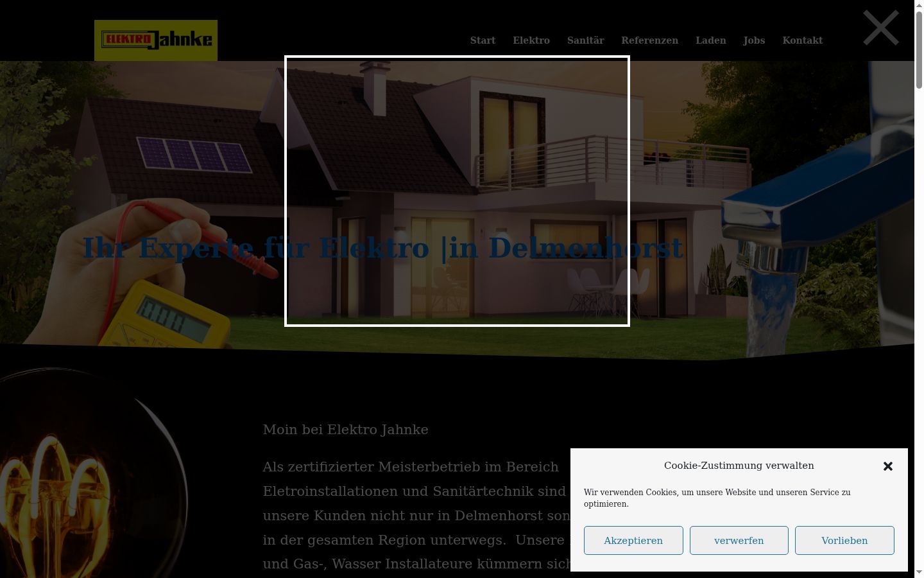Open cookie preferences via Vorlieben button

pos(844,540)
